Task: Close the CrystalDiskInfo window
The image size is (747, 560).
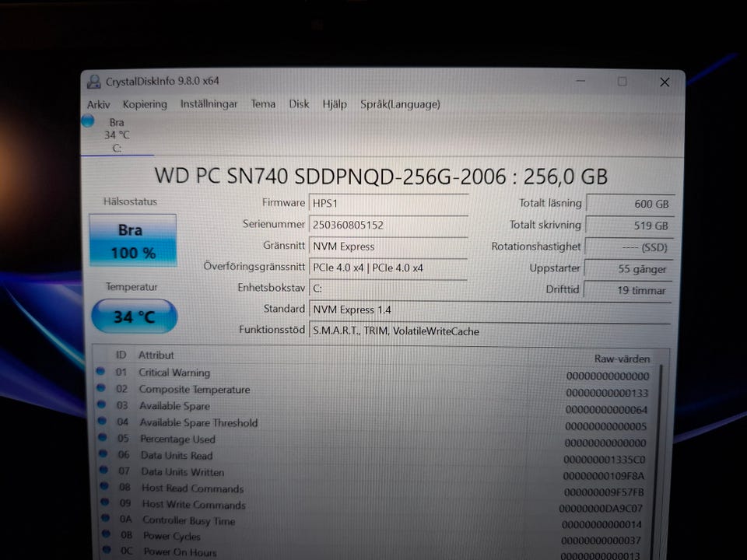Action: click(x=665, y=82)
